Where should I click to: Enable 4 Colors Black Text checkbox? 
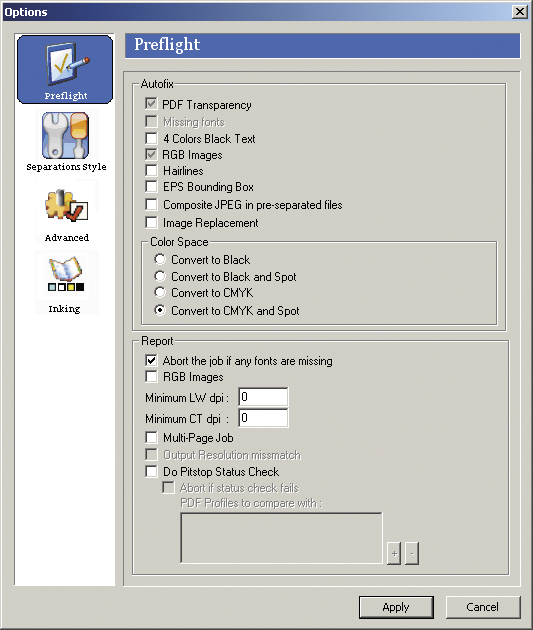(x=151, y=138)
